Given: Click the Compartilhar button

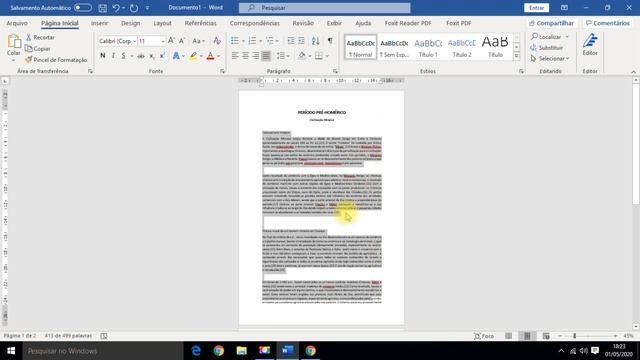Looking at the screenshot, I should [x=551, y=23].
